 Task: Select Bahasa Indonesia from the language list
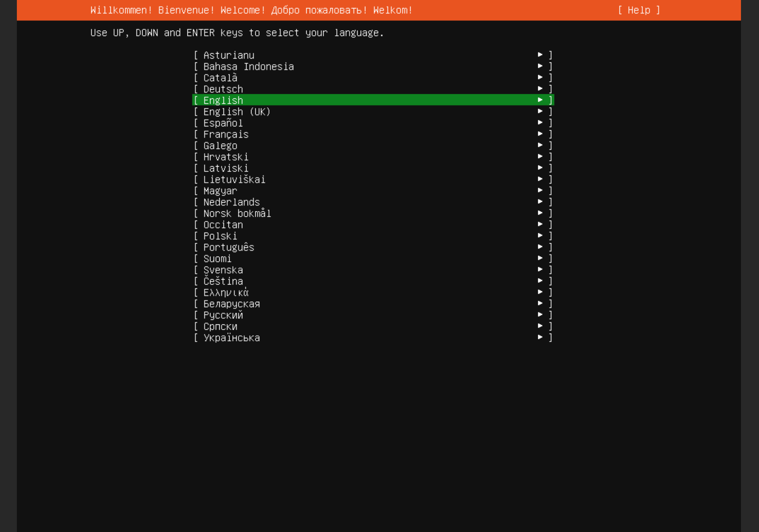248,66
